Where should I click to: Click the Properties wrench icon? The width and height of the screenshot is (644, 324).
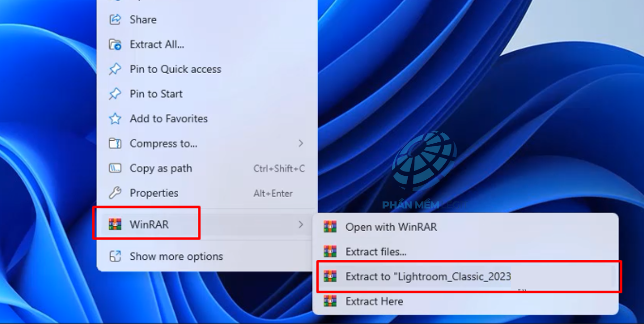(115, 193)
